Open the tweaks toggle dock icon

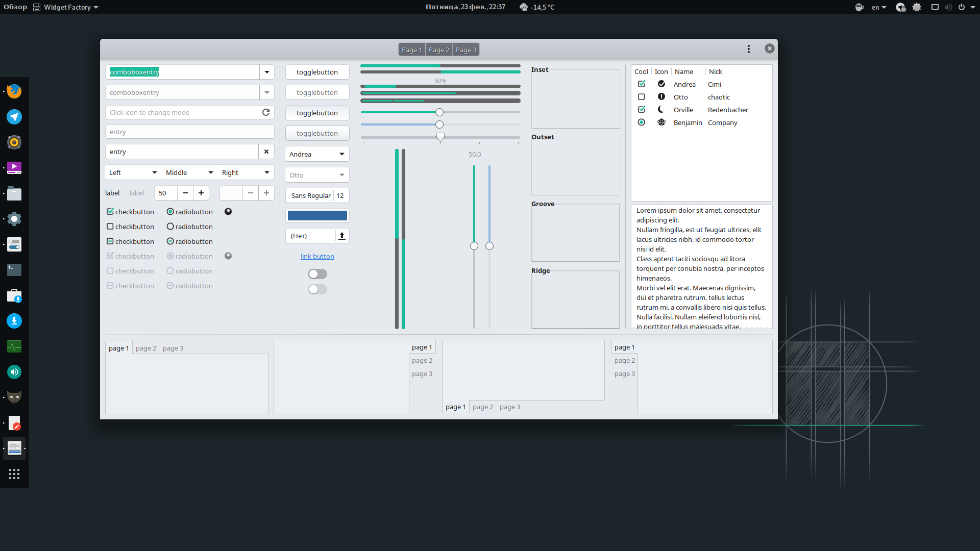pos(14,244)
